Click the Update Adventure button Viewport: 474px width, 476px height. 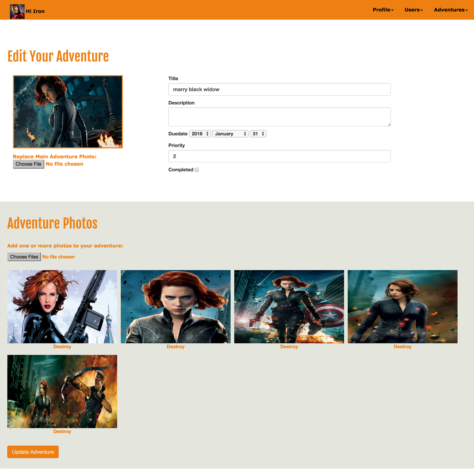pyautogui.click(x=33, y=452)
